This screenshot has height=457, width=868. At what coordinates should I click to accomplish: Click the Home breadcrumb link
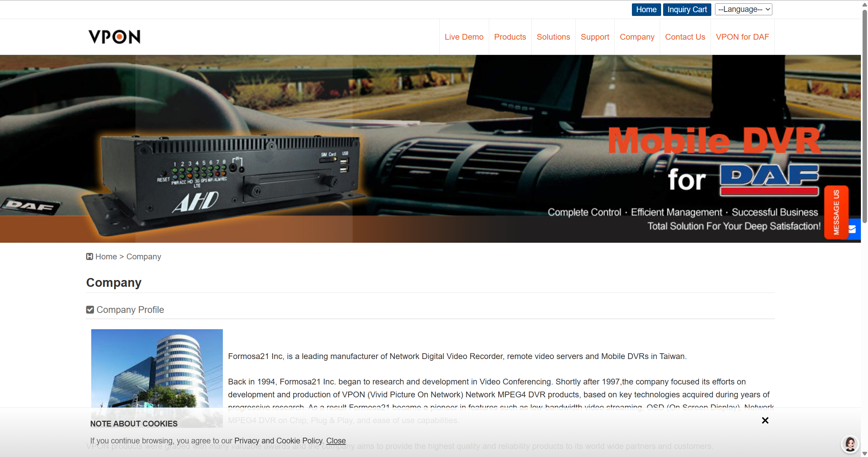click(106, 257)
